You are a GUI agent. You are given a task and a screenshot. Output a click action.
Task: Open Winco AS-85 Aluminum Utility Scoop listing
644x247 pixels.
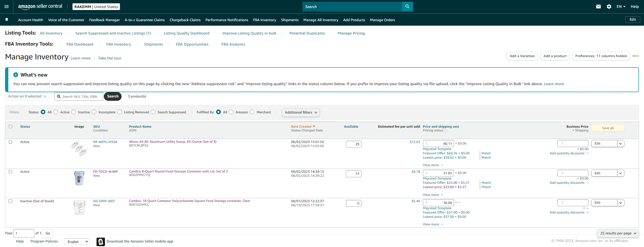pos(173,142)
